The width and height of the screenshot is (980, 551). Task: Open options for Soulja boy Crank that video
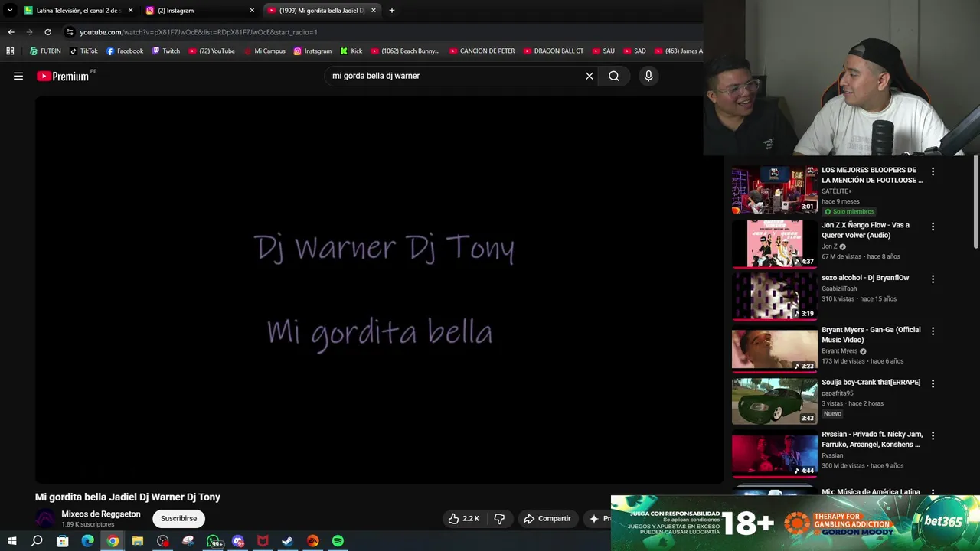[933, 383]
